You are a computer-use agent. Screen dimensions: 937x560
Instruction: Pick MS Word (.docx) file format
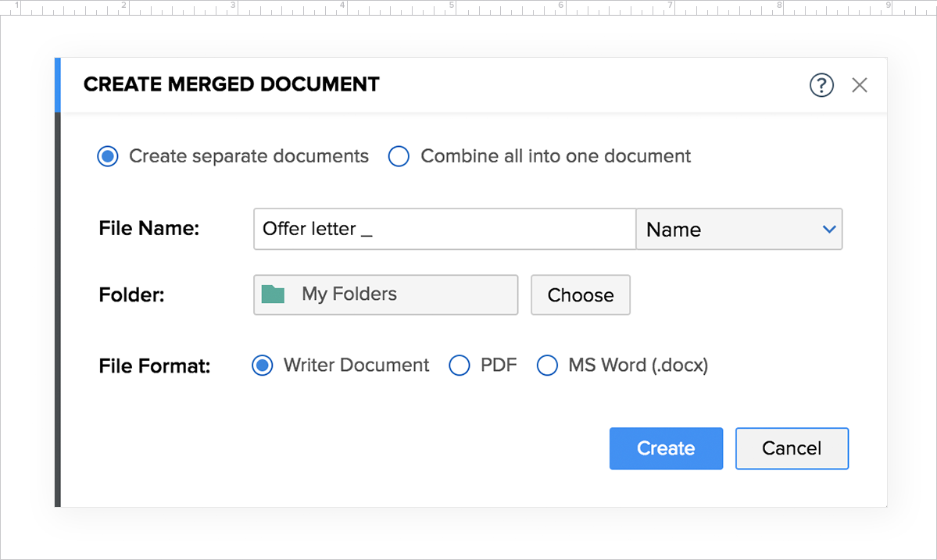[x=547, y=366]
